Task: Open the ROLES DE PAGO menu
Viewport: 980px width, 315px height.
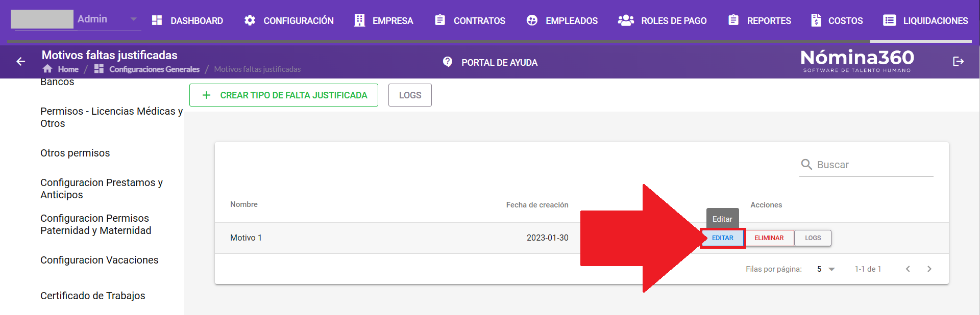Action: click(x=674, y=21)
